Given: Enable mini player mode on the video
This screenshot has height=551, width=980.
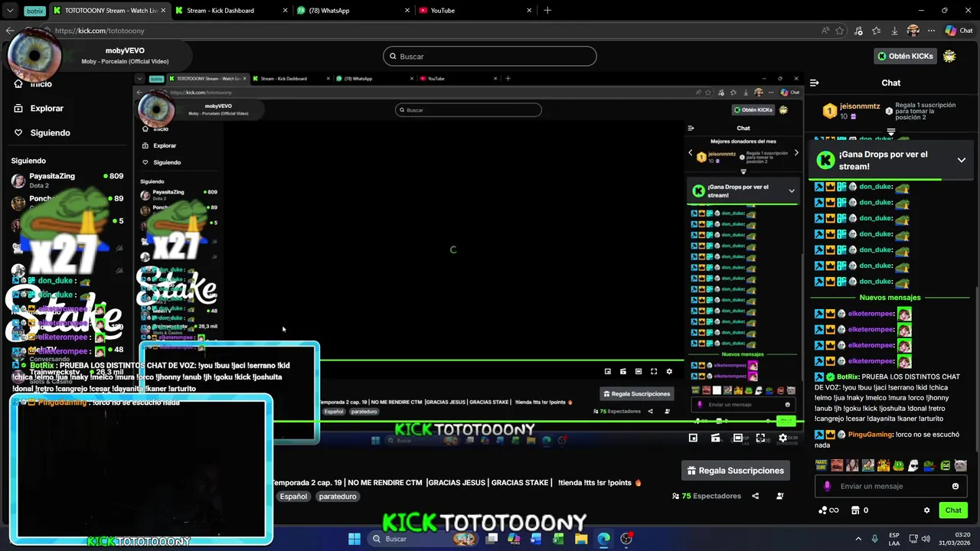Looking at the screenshot, I should (693, 438).
